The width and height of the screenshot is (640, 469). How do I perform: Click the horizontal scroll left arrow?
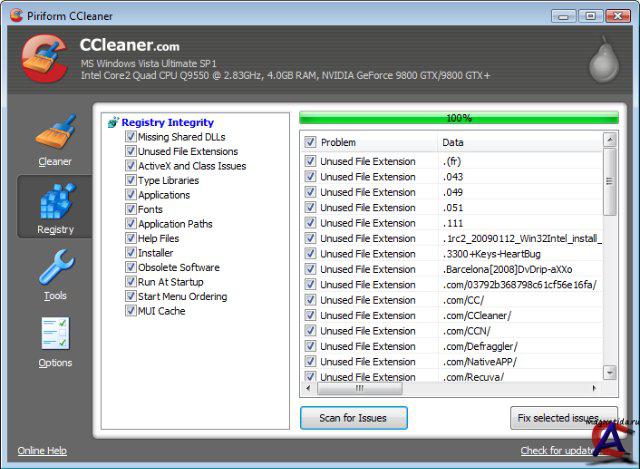pos(308,388)
